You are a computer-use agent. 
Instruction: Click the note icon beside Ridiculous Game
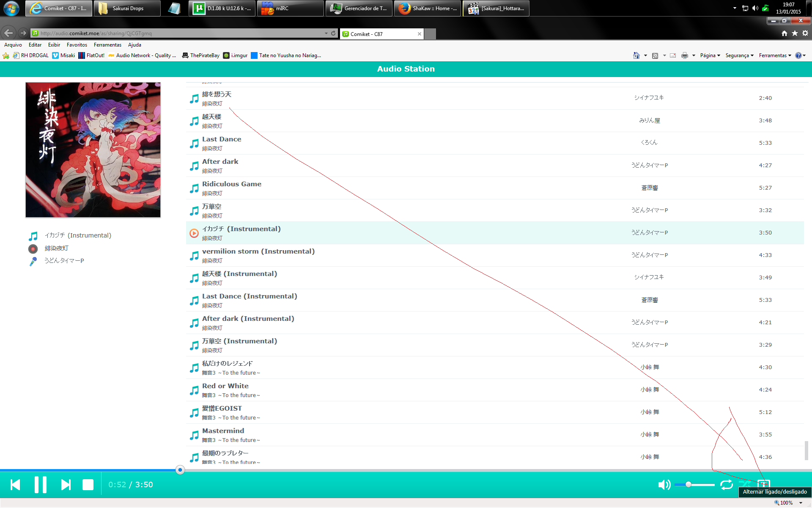tap(194, 188)
